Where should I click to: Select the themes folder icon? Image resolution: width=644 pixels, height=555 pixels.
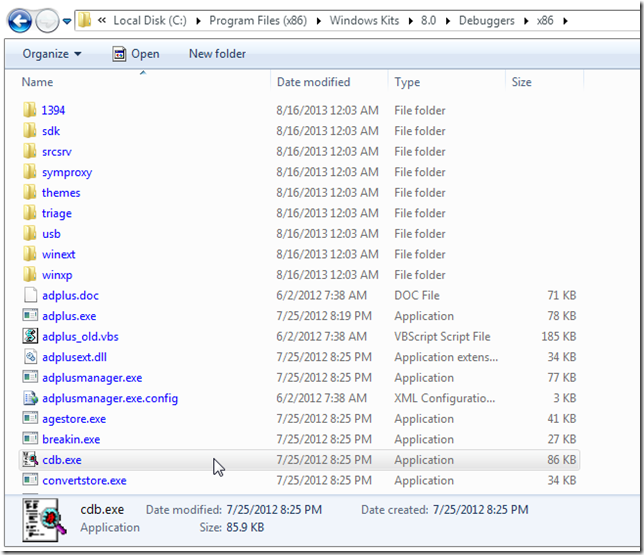(x=30, y=192)
